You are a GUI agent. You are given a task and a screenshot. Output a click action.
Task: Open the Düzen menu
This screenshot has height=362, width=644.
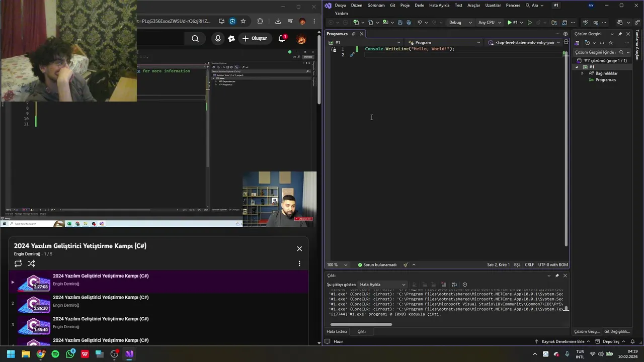click(356, 6)
